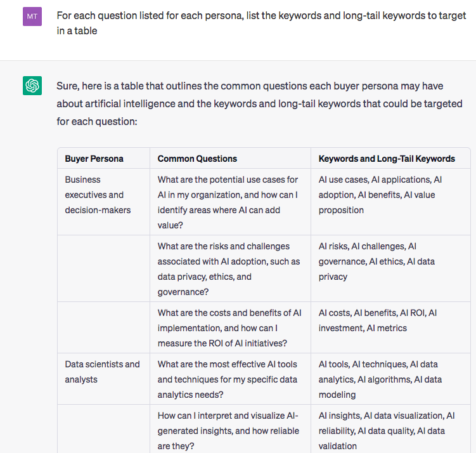Click the empty persona cell beside risks question
The image size is (476, 453).
pyautogui.click(x=103, y=268)
